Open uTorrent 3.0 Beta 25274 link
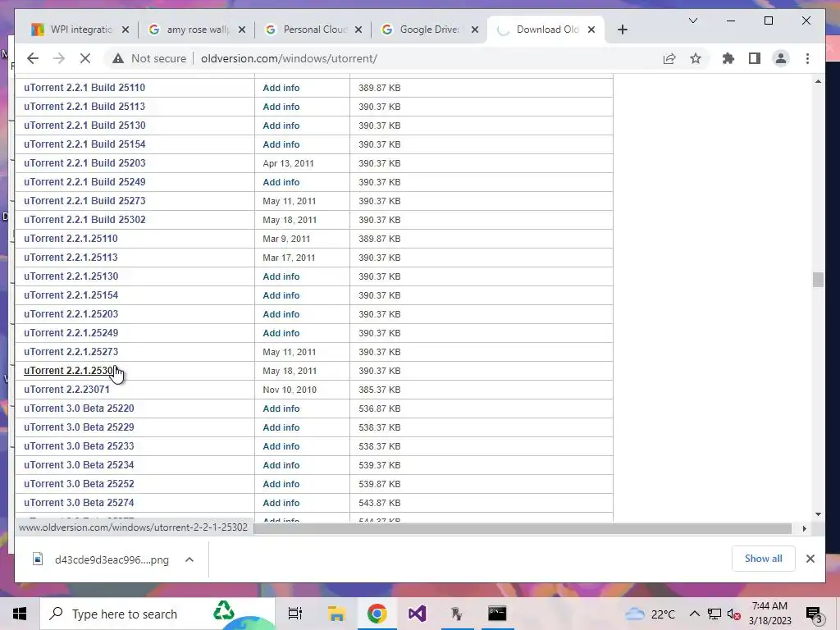 click(x=79, y=503)
